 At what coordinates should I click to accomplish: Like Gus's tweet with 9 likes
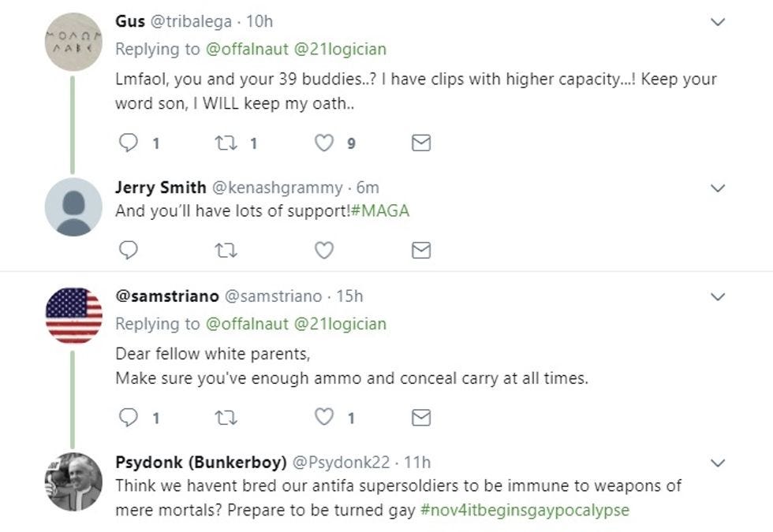(x=323, y=143)
